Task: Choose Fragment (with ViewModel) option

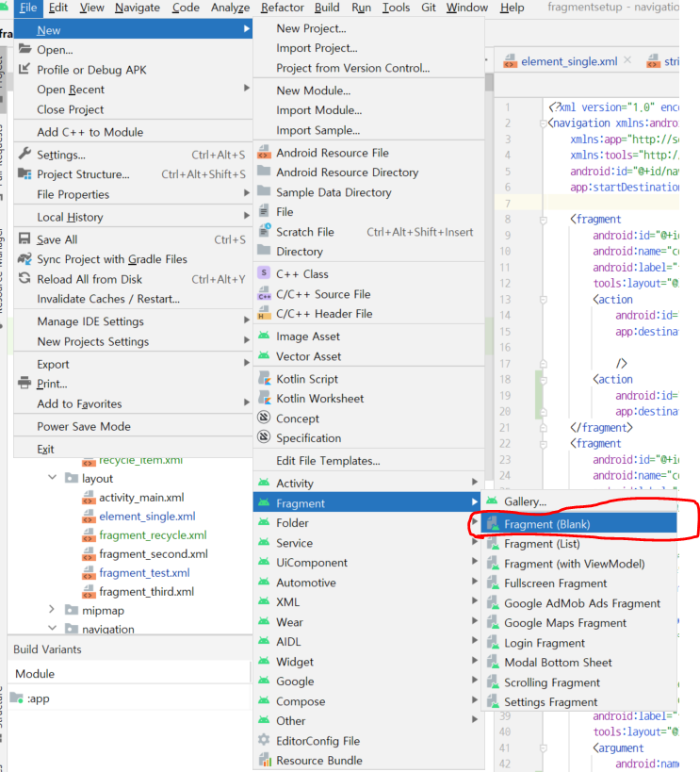Action: pyautogui.click(x=578, y=564)
